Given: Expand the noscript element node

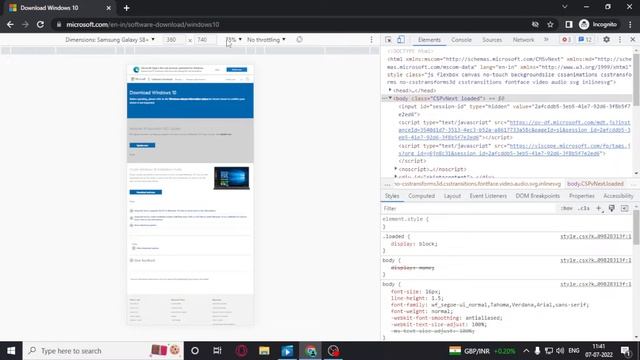Looking at the screenshot, I should (396, 169).
